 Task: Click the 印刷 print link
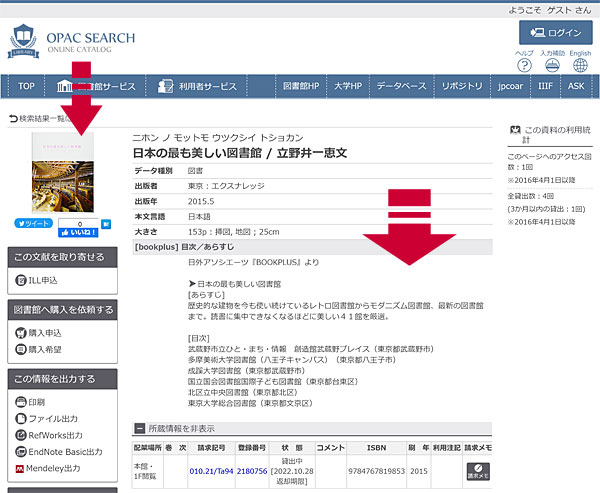37,402
